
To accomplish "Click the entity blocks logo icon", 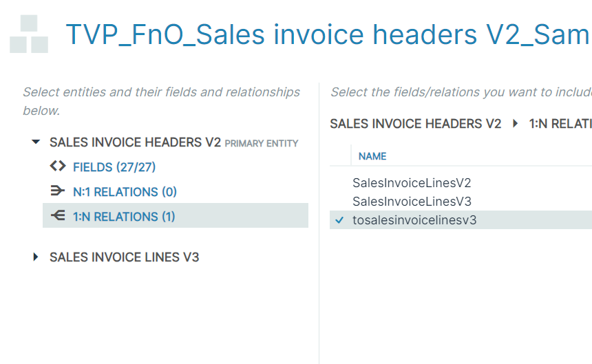I will click(x=29, y=34).
